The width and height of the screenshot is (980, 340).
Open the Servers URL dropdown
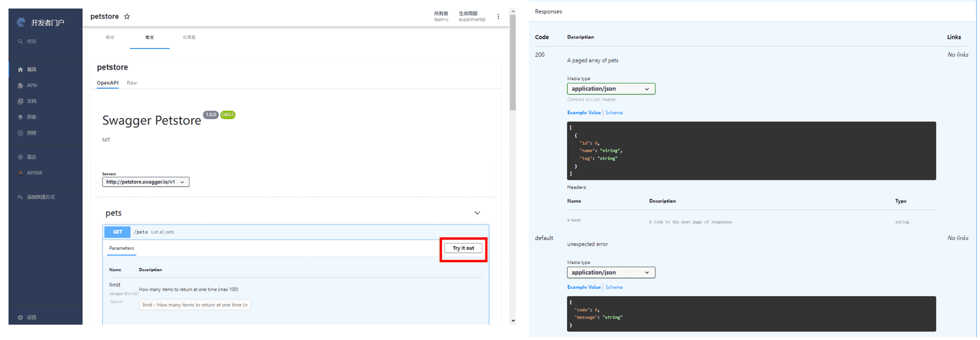pyautogui.click(x=146, y=182)
